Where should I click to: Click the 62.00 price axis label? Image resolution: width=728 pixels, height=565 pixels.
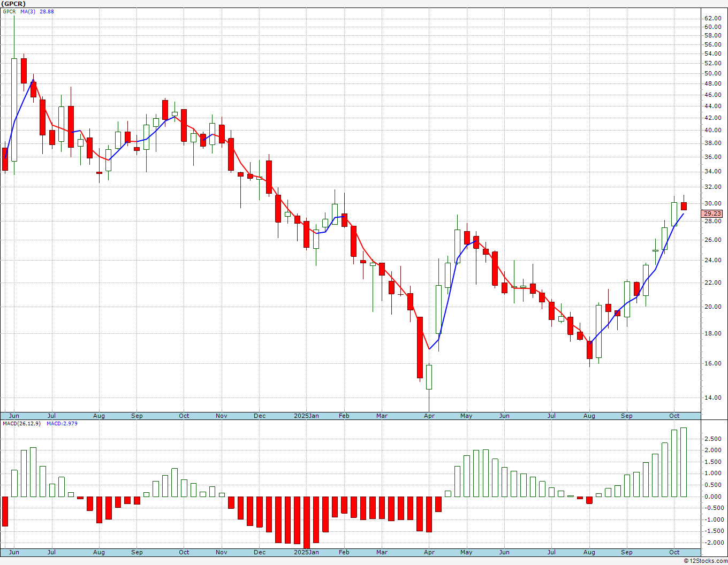[712, 18]
